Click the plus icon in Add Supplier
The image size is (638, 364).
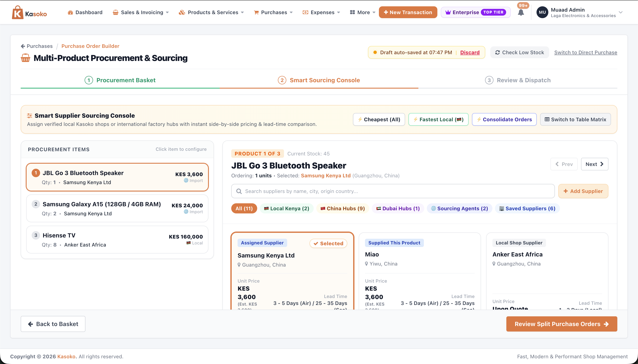pyautogui.click(x=565, y=191)
